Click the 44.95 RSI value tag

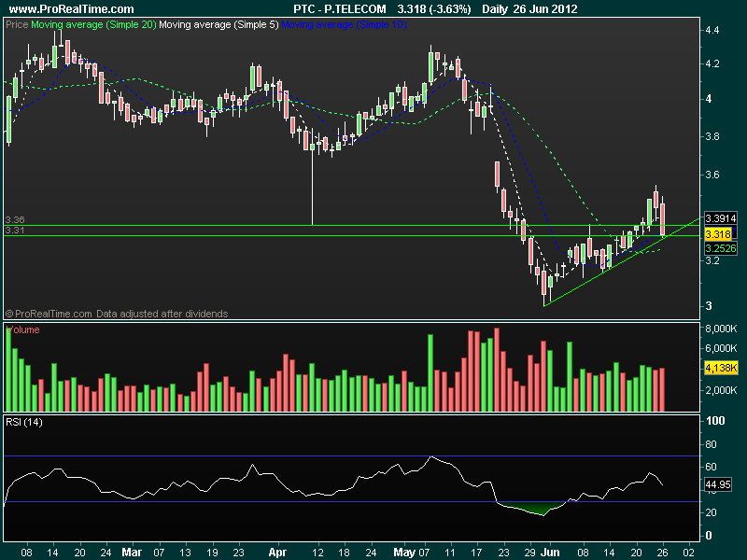[x=717, y=484]
